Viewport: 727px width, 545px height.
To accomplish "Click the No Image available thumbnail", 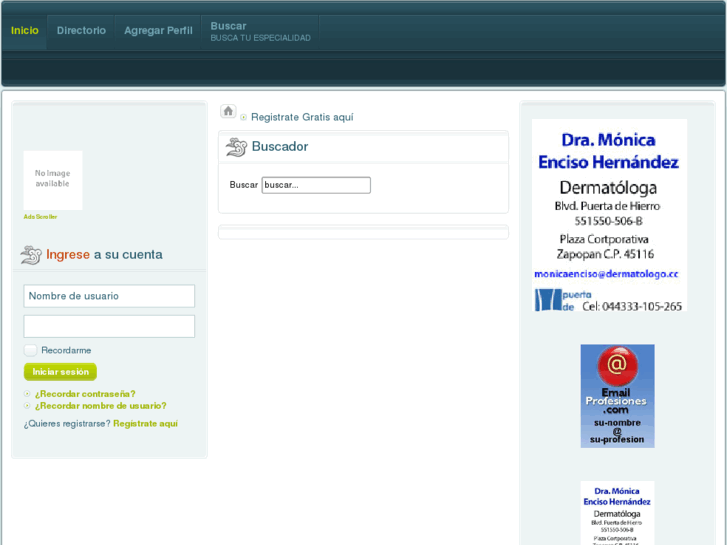I will pyautogui.click(x=53, y=180).
